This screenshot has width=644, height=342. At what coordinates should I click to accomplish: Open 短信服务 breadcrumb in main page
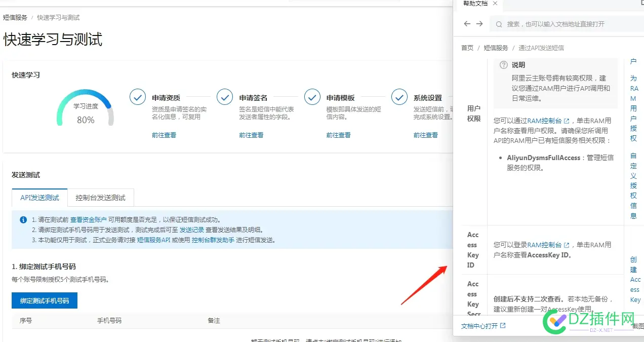[x=15, y=18]
